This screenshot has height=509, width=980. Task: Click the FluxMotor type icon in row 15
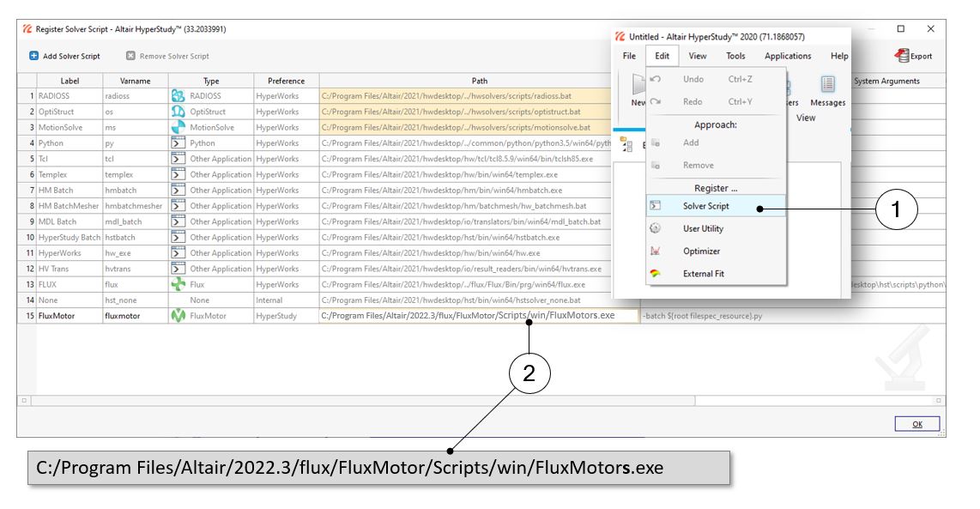pos(178,316)
